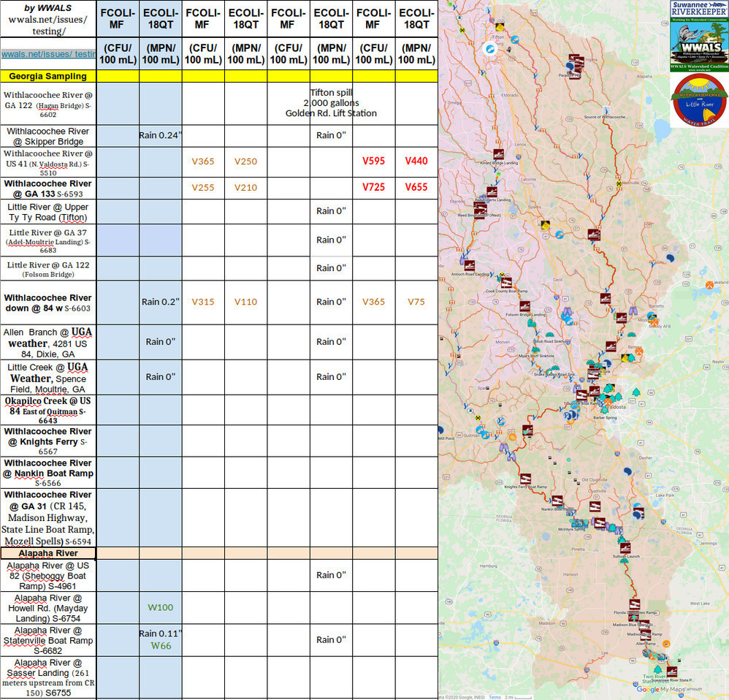Click the red V440 value cell
The image size is (729, 700).
click(x=416, y=161)
